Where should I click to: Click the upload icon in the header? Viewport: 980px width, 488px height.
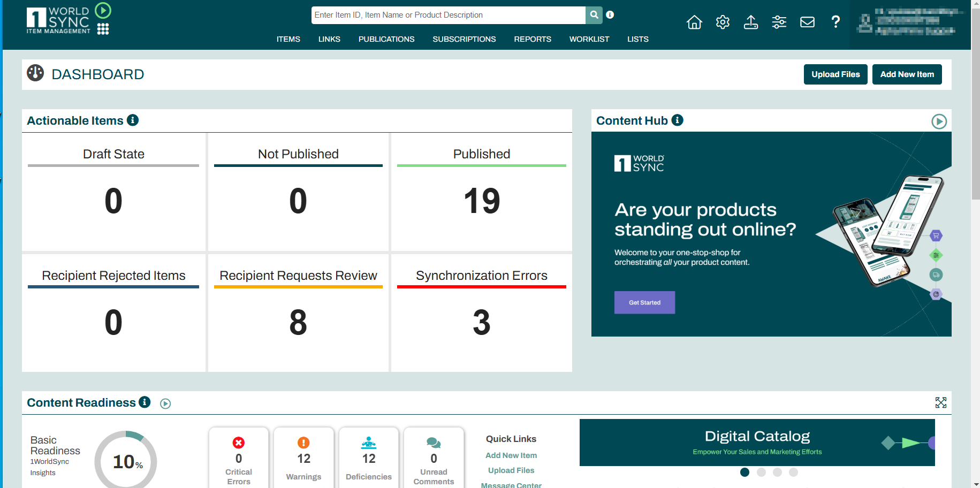750,22
